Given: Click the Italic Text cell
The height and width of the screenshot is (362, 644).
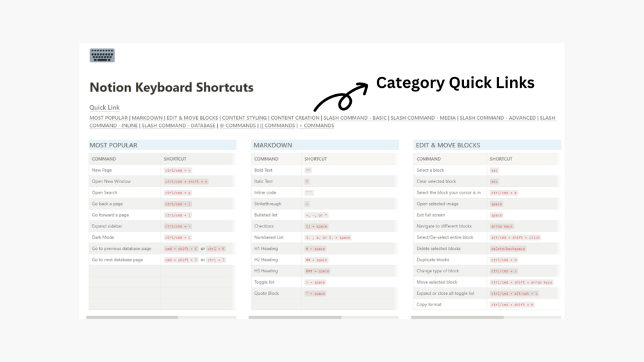Looking at the screenshot, I should 276,181.
